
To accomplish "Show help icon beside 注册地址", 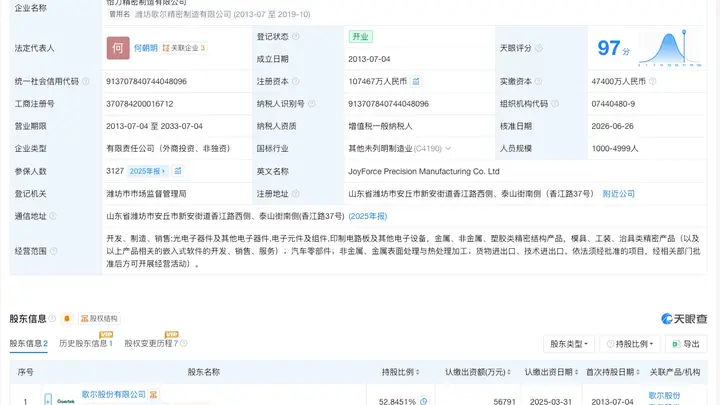I will coord(296,194).
